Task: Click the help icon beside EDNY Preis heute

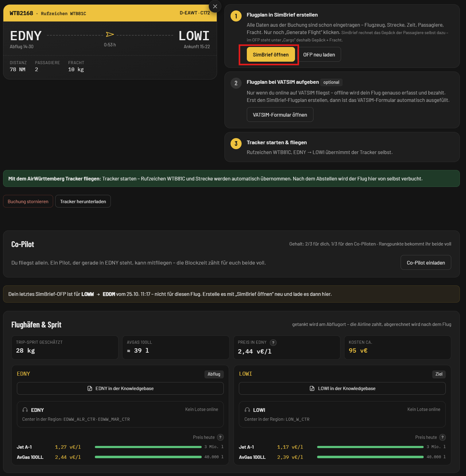Action: pos(220,437)
